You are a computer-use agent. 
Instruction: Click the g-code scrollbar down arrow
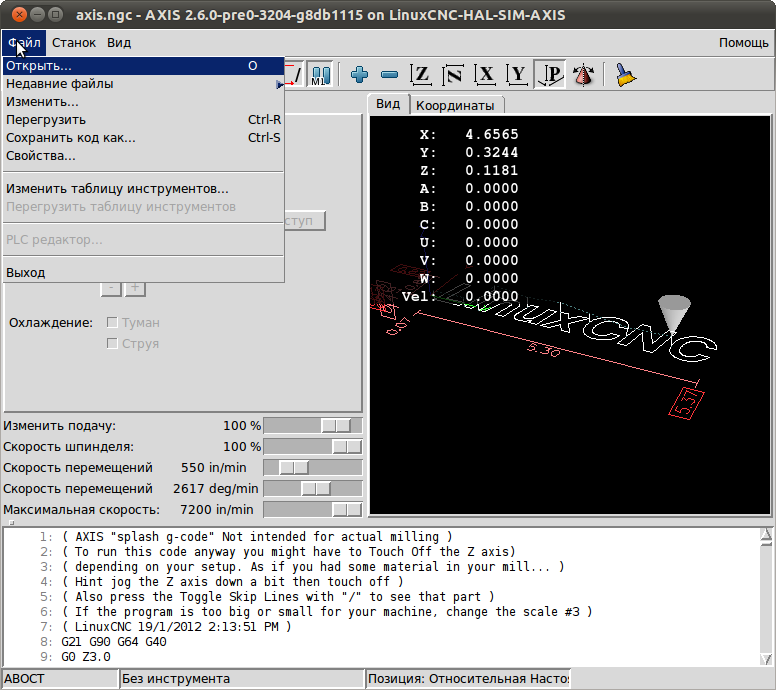pos(766,659)
